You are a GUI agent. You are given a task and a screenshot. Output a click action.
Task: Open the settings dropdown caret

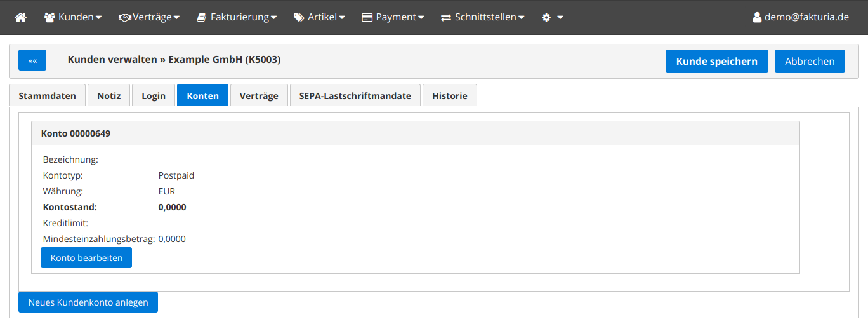point(560,17)
